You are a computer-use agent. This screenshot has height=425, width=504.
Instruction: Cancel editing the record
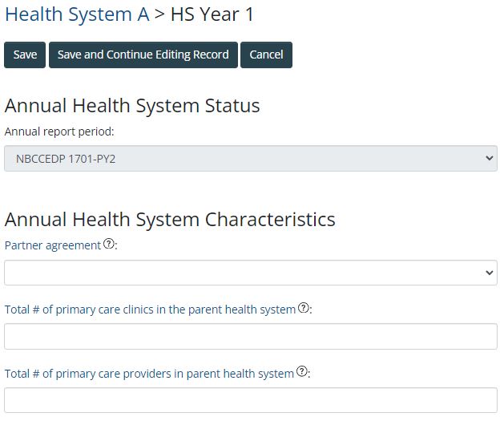point(266,55)
